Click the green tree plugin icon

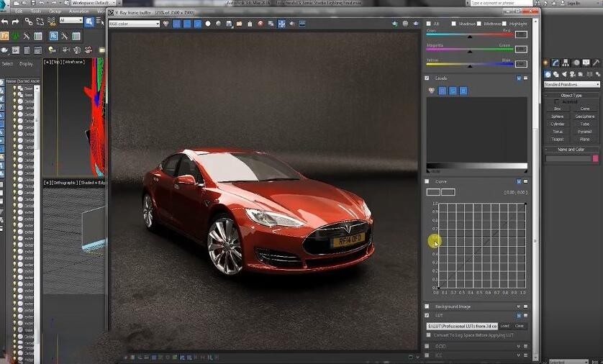tap(15, 36)
